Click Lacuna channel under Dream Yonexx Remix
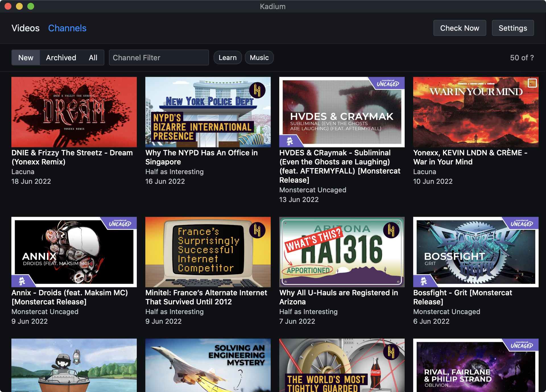The height and width of the screenshot is (392, 546). click(23, 172)
